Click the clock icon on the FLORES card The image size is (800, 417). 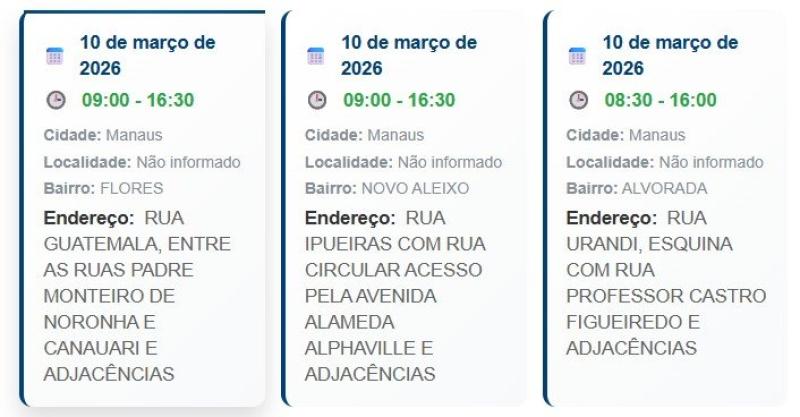[x=55, y=100]
